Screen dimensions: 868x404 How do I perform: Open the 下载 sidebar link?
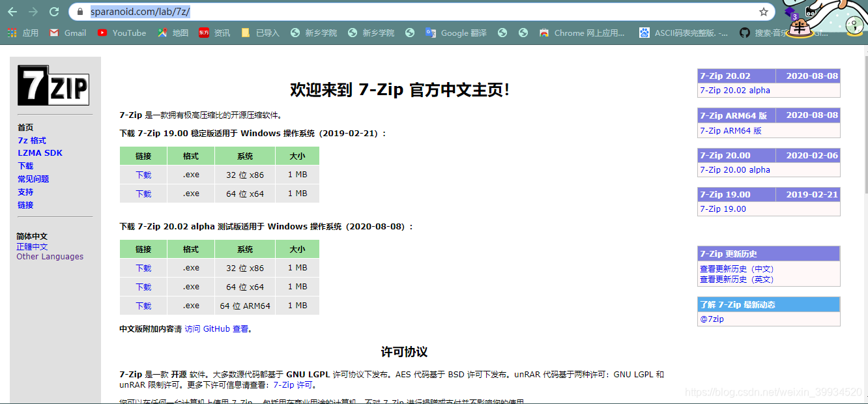tap(25, 166)
